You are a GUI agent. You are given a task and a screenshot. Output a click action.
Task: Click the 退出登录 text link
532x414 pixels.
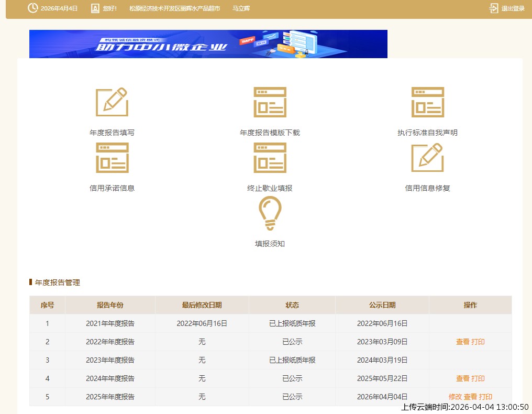(513, 8)
